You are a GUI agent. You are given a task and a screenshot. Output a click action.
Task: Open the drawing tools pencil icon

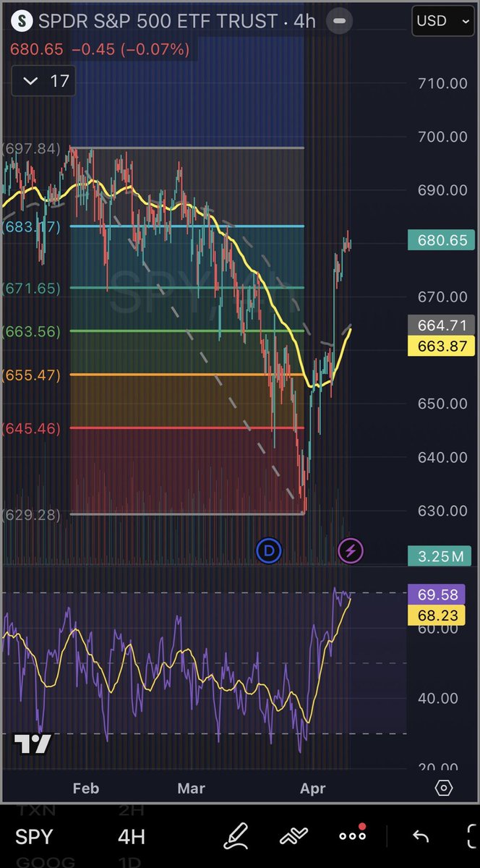236,837
